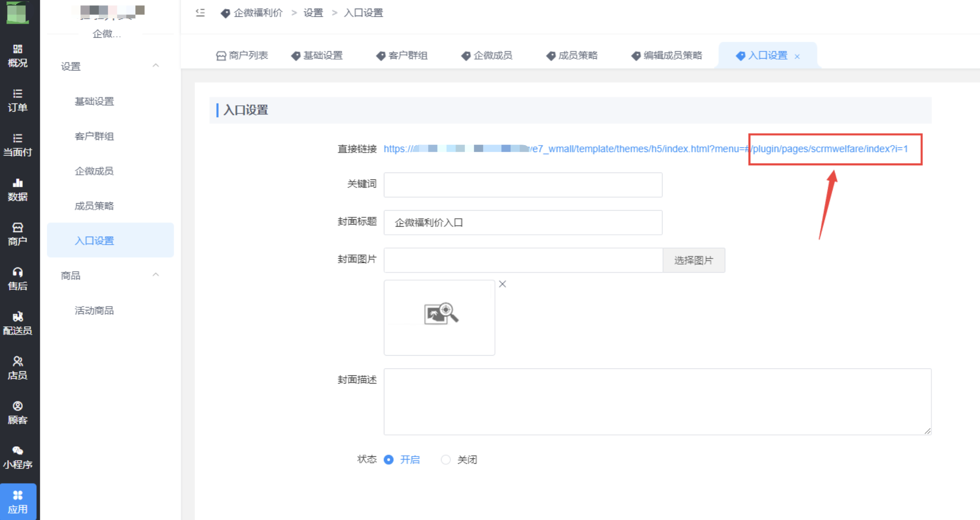Collapse the 商品 menu group

[156, 275]
